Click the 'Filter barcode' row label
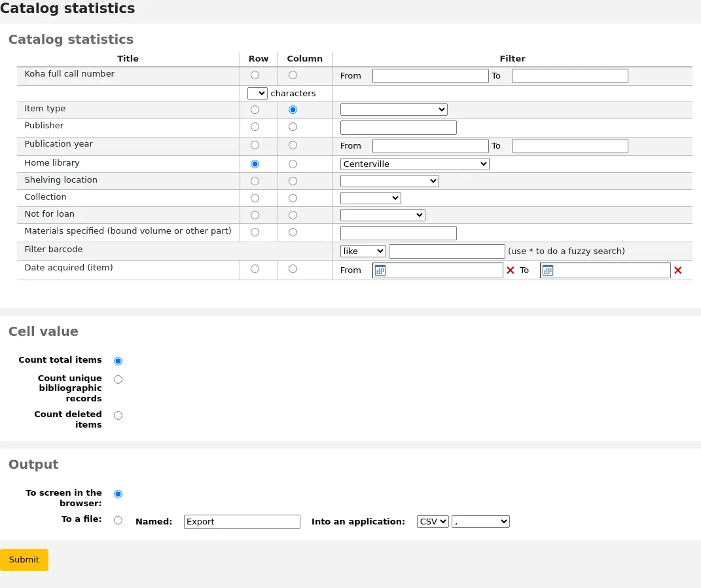Image resolution: width=701 pixels, height=588 pixels. click(54, 249)
